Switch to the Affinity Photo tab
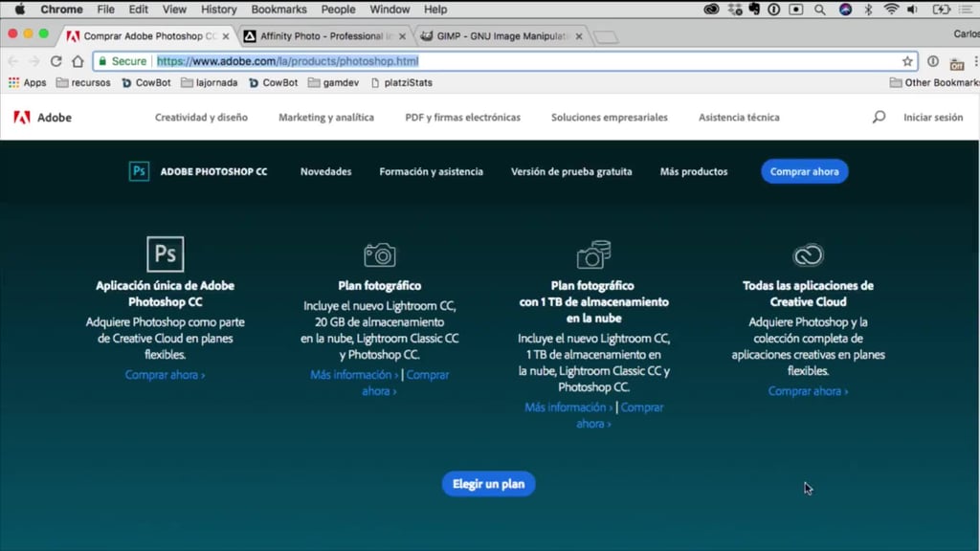This screenshot has width=980, height=551. click(x=325, y=36)
